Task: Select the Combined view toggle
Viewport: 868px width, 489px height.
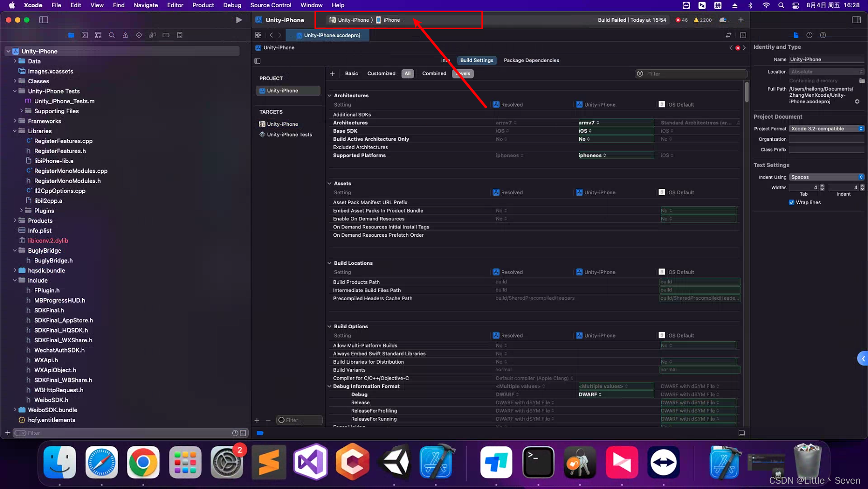Action: (434, 74)
